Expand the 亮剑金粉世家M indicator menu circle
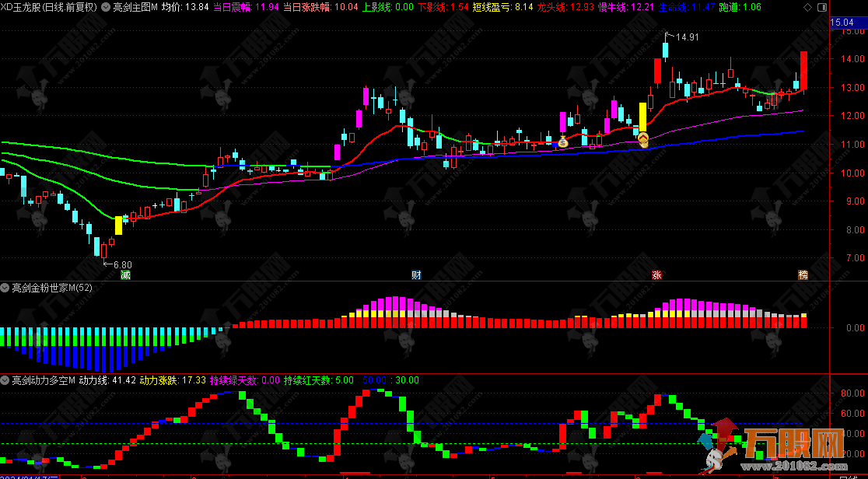The width and height of the screenshot is (868, 479). pyautogui.click(x=5, y=288)
